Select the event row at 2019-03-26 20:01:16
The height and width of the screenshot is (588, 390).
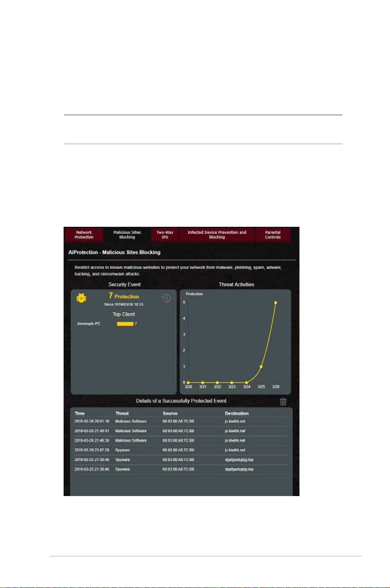pyautogui.click(x=181, y=421)
